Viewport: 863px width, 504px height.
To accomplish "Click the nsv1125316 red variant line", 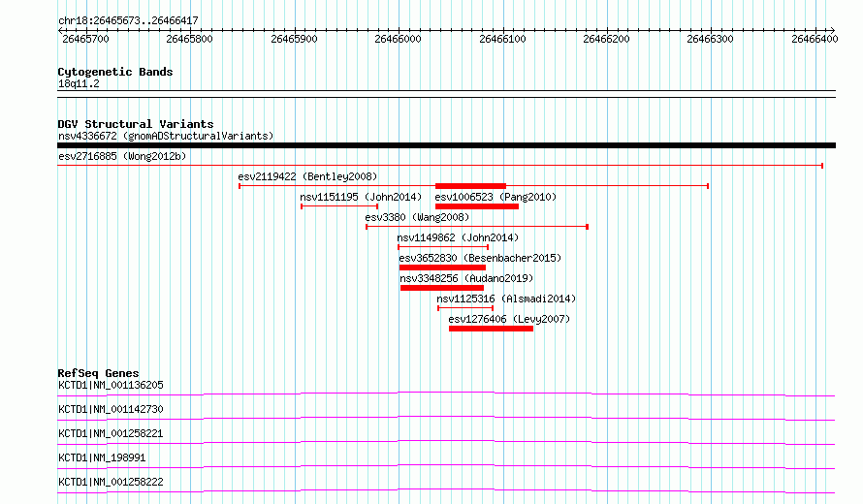I will pos(465,308).
